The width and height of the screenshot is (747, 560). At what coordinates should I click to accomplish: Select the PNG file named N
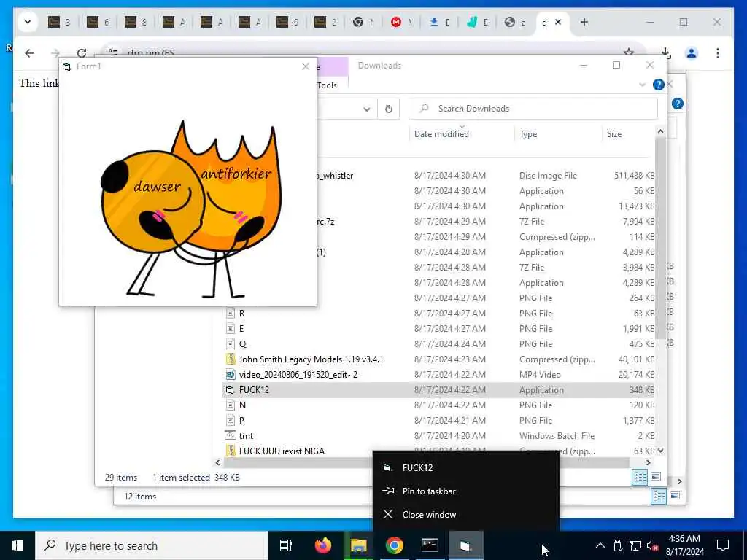438,405
